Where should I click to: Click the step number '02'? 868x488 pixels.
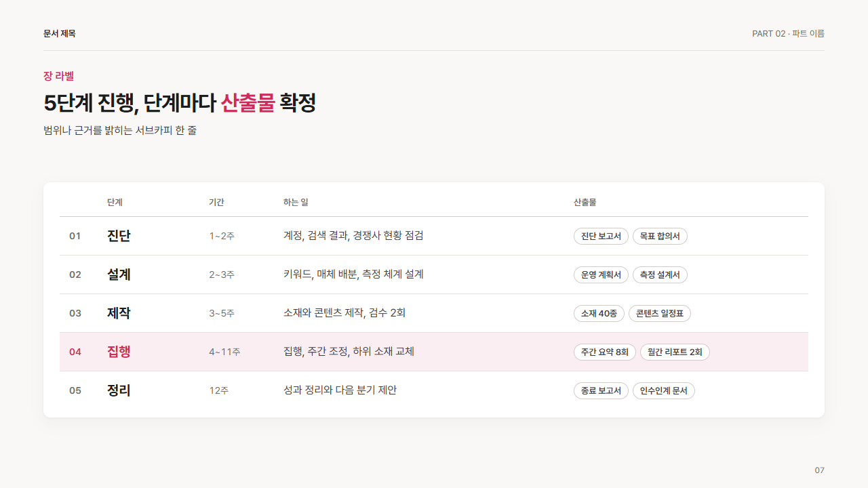click(x=75, y=274)
